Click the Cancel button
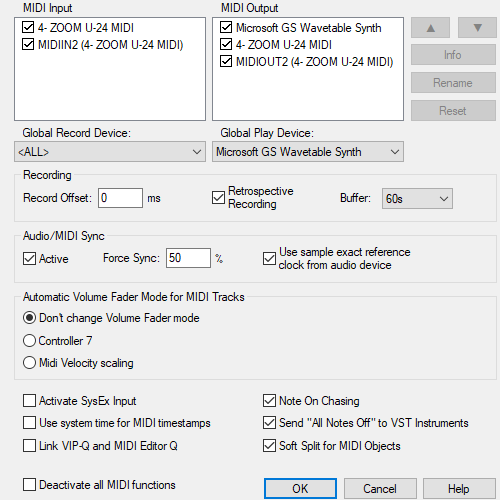 (380, 489)
